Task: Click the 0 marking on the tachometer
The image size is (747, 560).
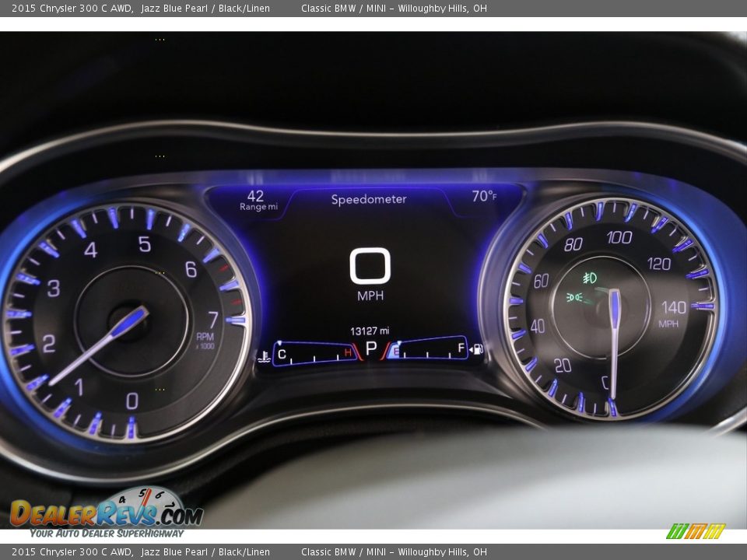Action: (132, 401)
